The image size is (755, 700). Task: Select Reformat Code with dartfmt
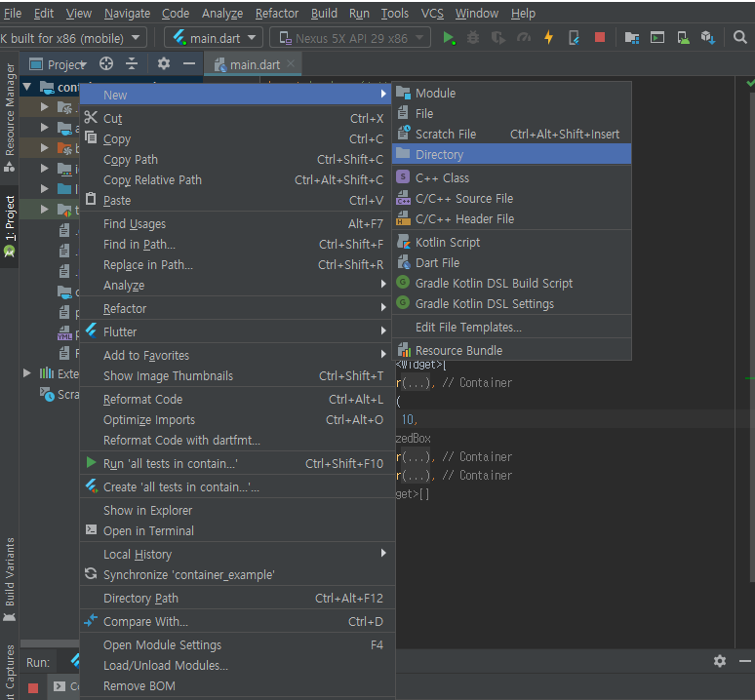tap(237, 440)
